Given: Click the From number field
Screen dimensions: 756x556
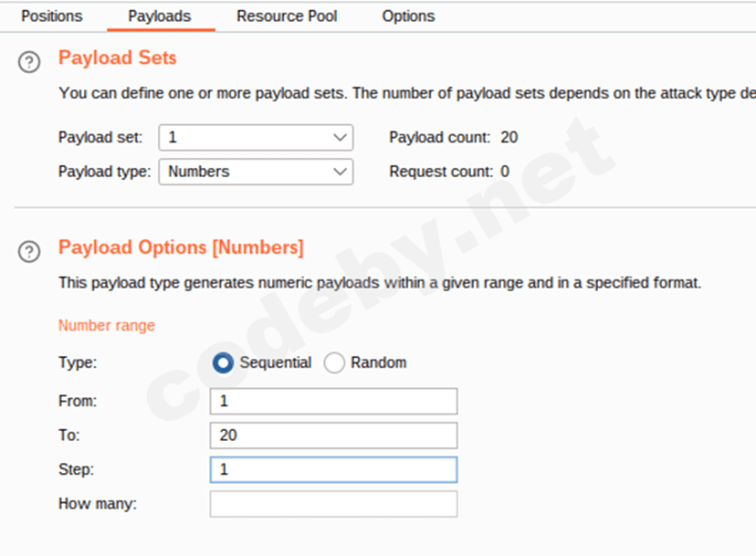Looking at the screenshot, I should pyautogui.click(x=333, y=401).
